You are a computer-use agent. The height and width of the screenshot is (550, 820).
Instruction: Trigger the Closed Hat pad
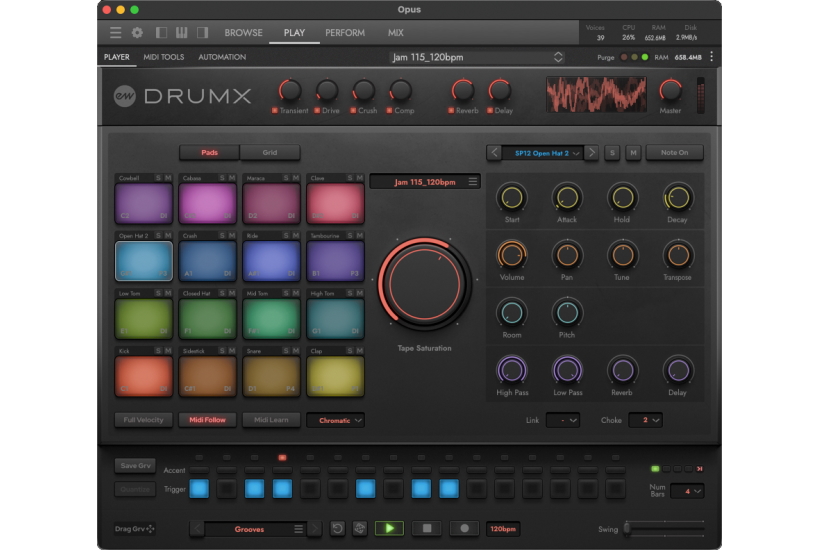(208, 318)
